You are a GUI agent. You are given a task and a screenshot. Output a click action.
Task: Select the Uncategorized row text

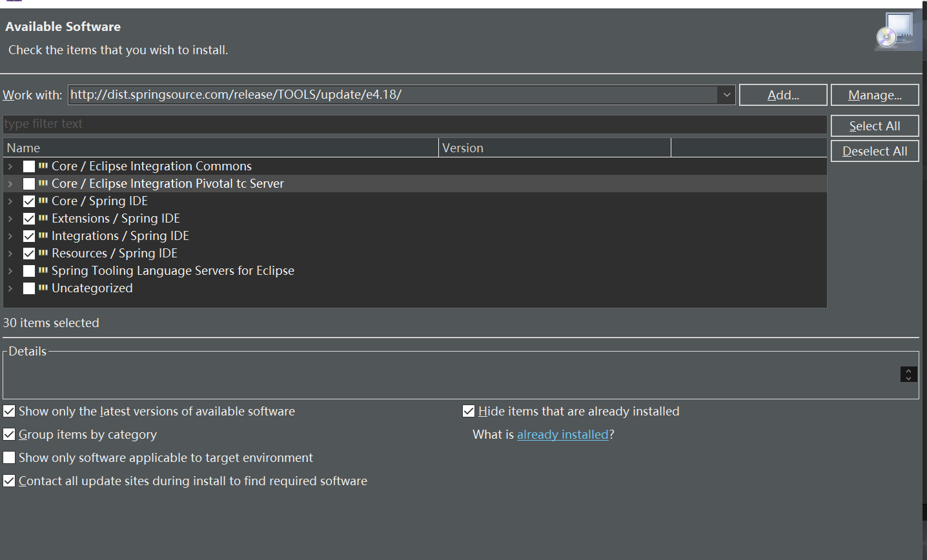[x=92, y=288]
